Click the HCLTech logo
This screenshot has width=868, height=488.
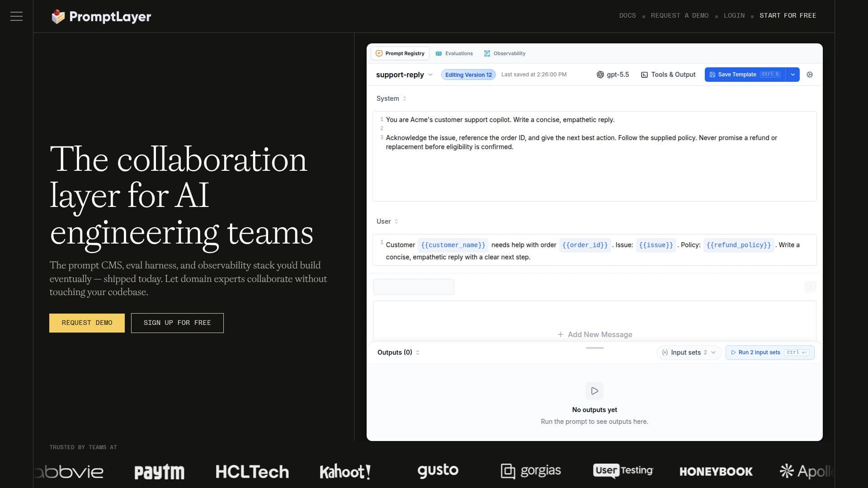[252, 472]
